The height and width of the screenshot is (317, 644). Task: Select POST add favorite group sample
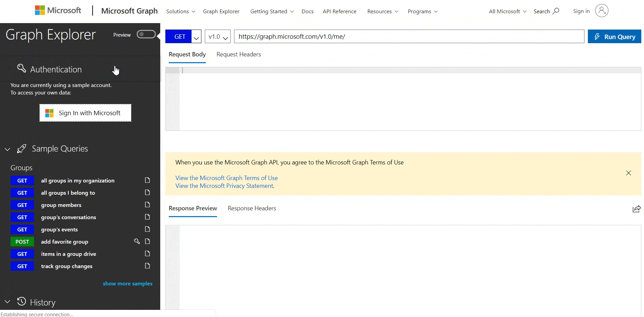[x=65, y=242]
